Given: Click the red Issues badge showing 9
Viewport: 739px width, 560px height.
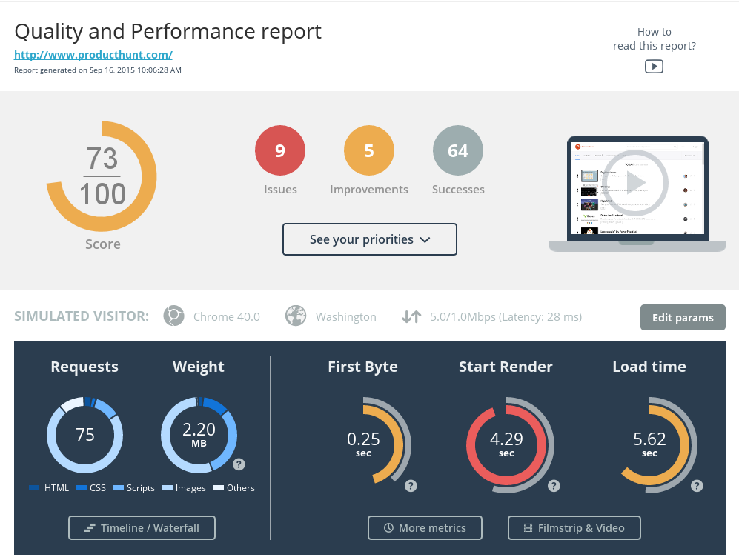Looking at the screenshot, I should pyautogui.click(x=280, y=150).
